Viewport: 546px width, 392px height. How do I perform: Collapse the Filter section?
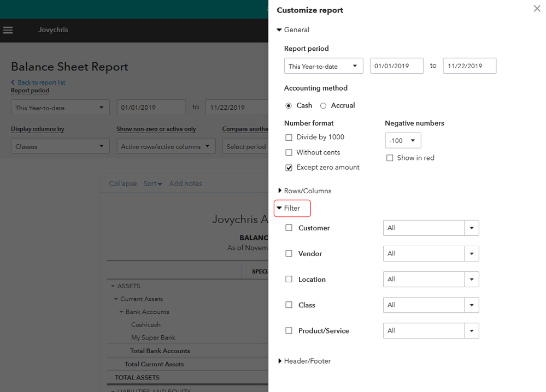[289, 209]
